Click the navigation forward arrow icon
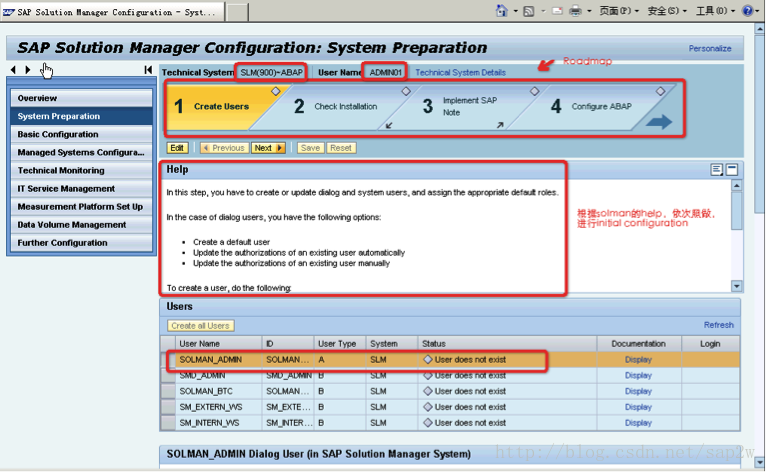 click(x=28, y=70)
